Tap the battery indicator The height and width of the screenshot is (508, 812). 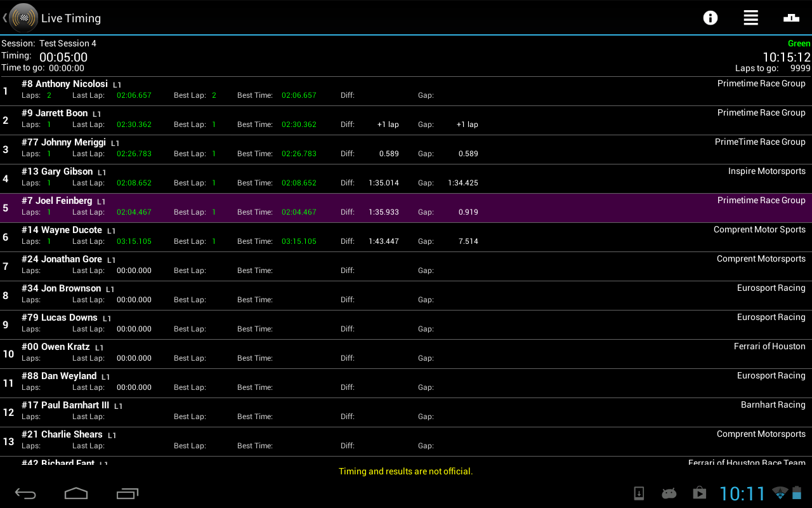(797, 493)
